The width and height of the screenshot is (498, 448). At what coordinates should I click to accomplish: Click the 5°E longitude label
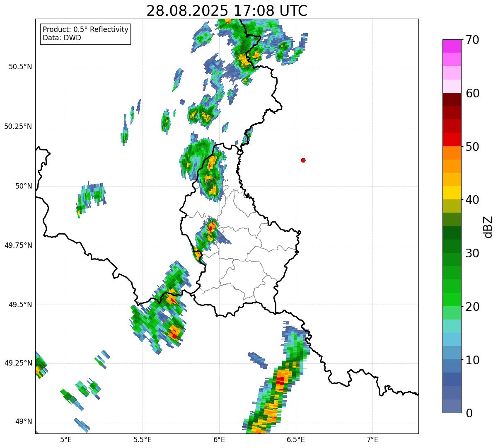66,439
